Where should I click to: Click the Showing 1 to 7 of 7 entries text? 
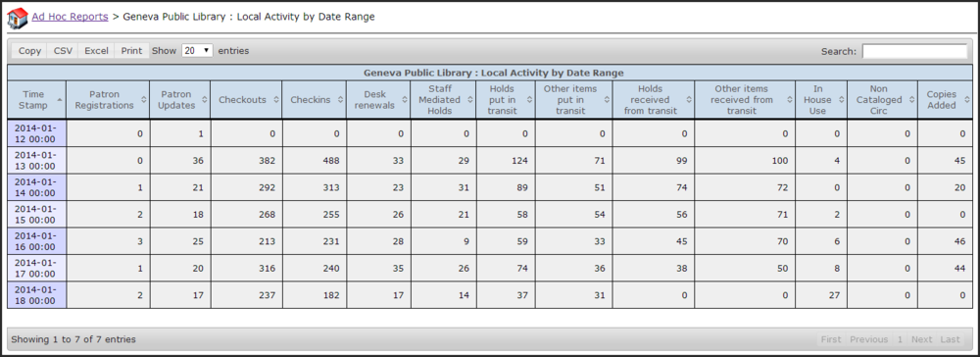[x=73, y=339]
